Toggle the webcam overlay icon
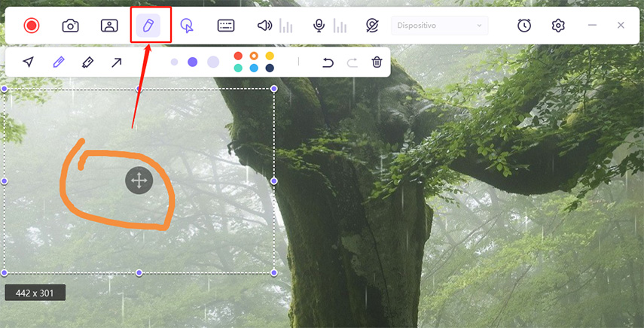This screenshot has width=644, height=328. click(109, 26)
